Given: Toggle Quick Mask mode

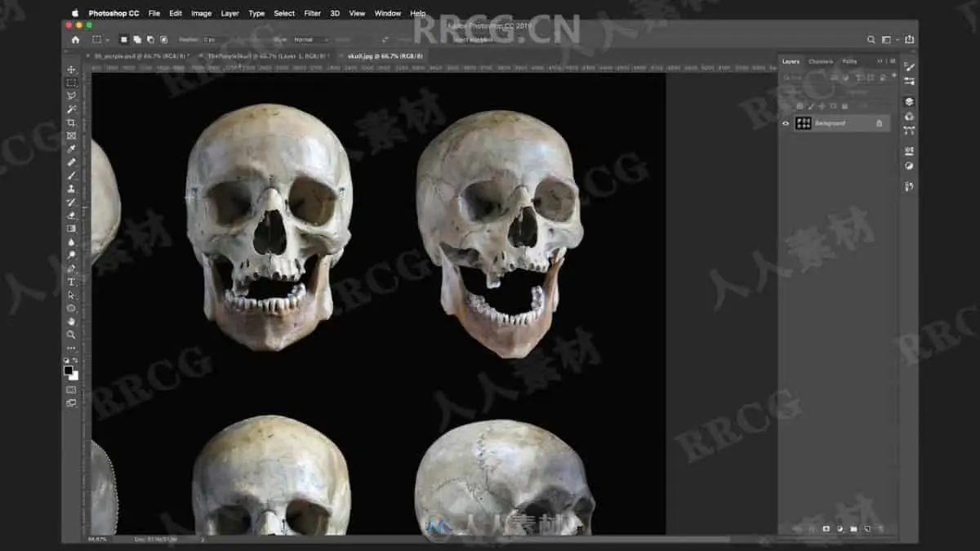Looking at the screenshot, I should 72,389.
